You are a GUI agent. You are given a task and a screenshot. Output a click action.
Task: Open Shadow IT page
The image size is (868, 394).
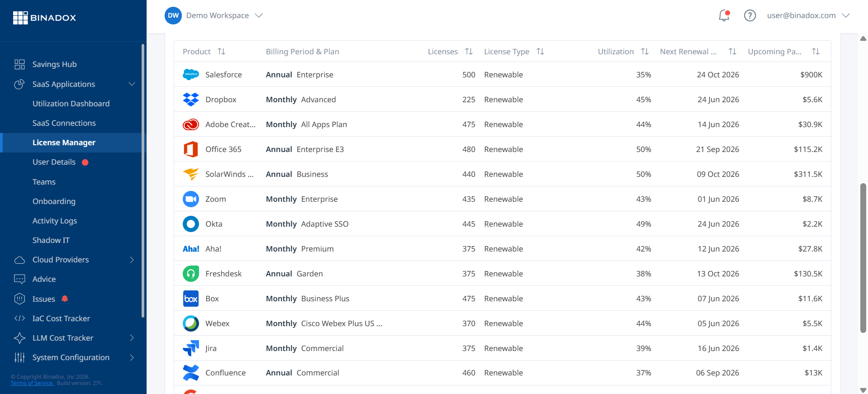[51, 240]
